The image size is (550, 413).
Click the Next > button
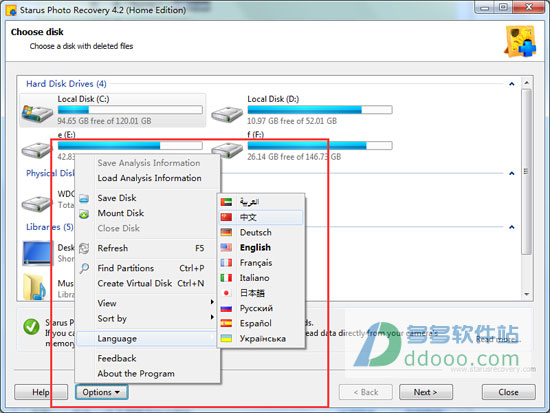pos(425,392)
